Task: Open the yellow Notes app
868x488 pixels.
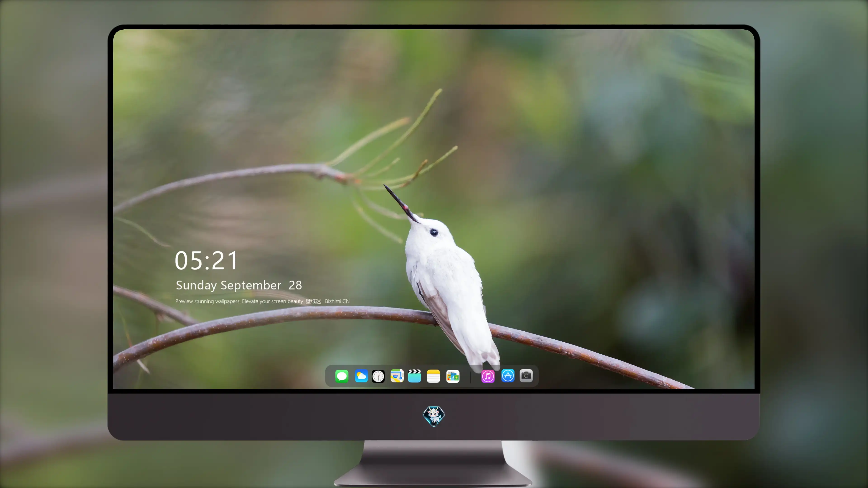Action: 433,376
